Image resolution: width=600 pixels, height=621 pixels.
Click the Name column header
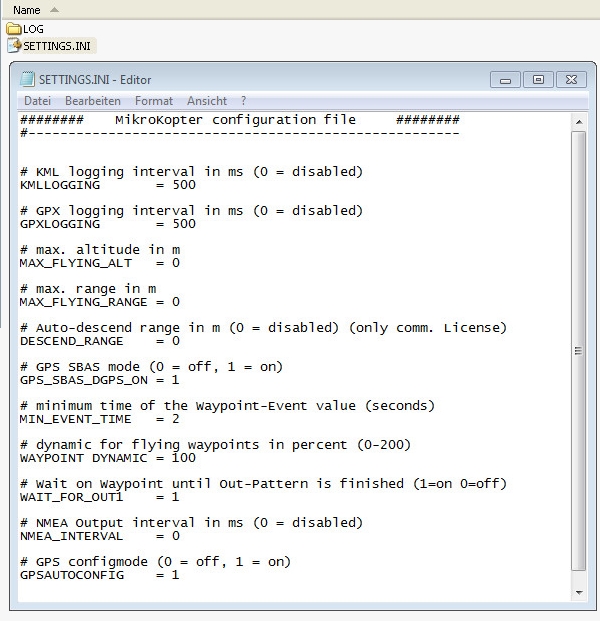pos(26,10)
